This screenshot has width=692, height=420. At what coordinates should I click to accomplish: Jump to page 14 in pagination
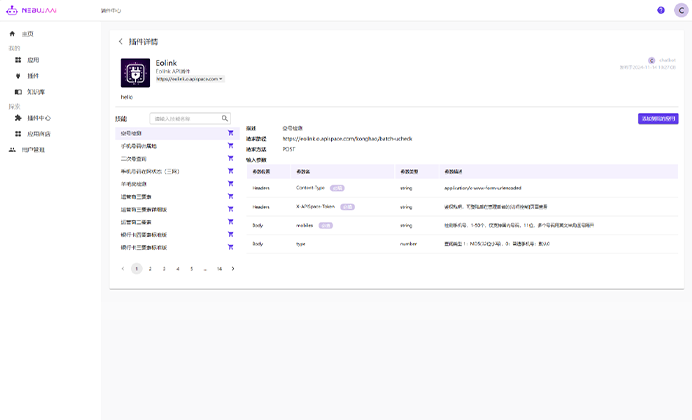click(219, 269)
